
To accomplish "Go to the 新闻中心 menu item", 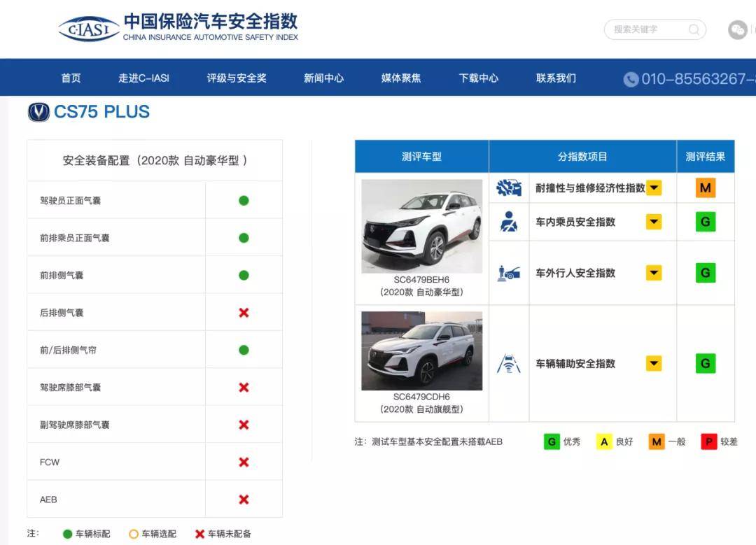I will 323,78.
